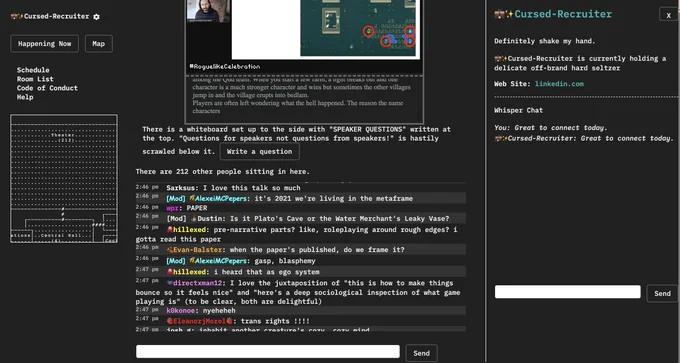Click the #RoguelikeCelebration hashtag caption
This screenshot has width=680, height=363.
[x=225, y=67]
